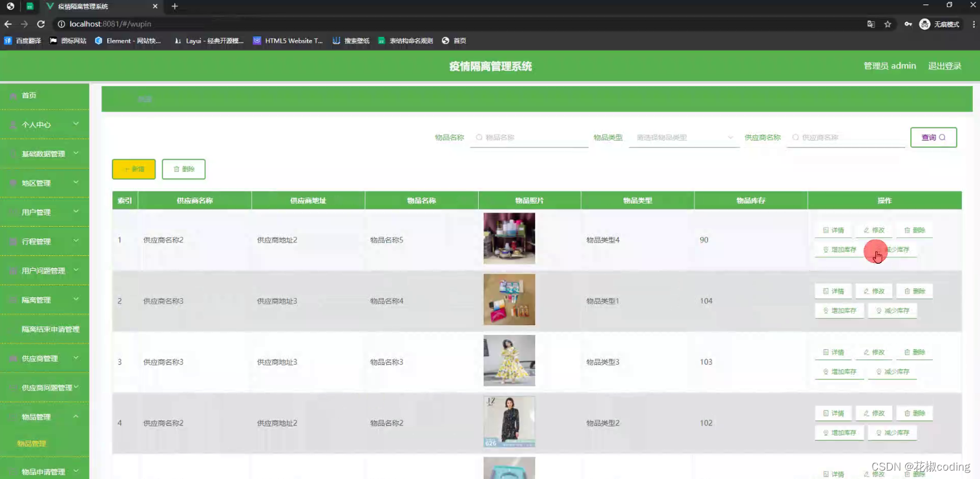Click 减少库存 for 物品名称4 row

[892, 310]
